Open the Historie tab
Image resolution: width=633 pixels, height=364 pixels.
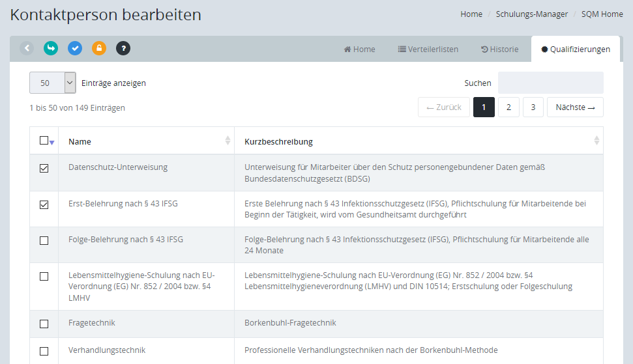499,49
